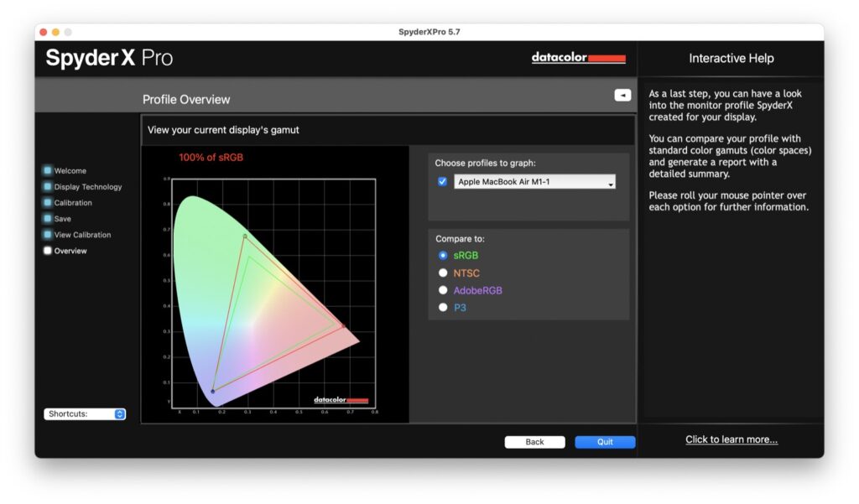Follow the Click to learn more link
The height and width of the screenshot is (504, 859).
731,439
